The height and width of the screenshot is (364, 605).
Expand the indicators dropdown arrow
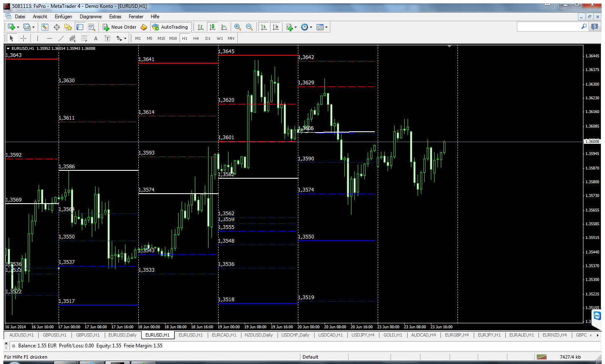[x=295, y=27]
